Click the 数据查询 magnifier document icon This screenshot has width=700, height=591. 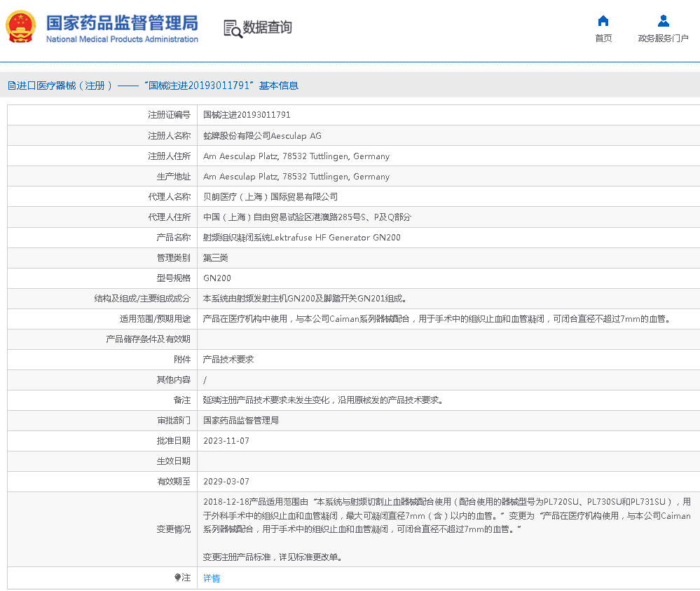coord(232,28)
